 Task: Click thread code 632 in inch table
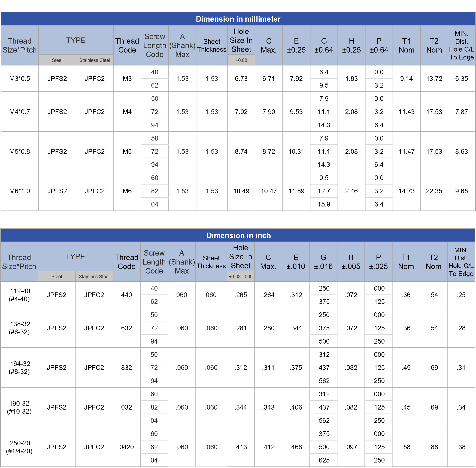click(127, 328)
